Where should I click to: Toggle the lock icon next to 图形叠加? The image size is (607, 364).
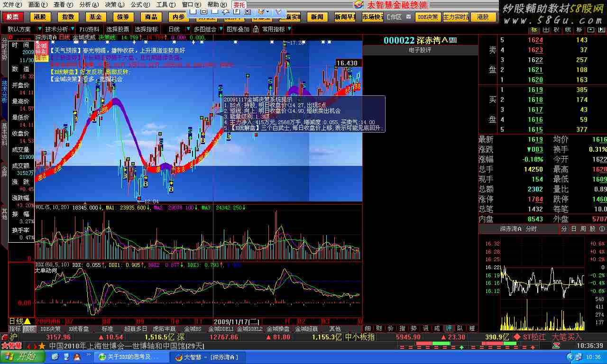click(x=256, y=29)
